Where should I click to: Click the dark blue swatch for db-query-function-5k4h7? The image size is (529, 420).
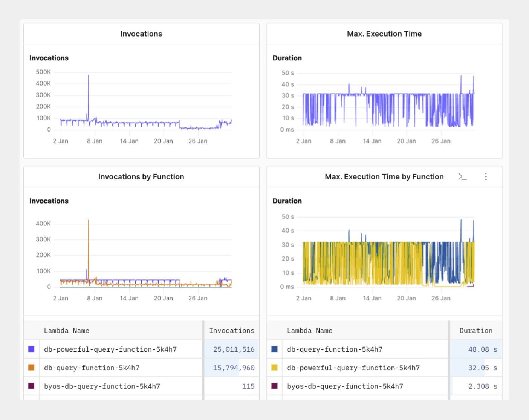(274, 349)
